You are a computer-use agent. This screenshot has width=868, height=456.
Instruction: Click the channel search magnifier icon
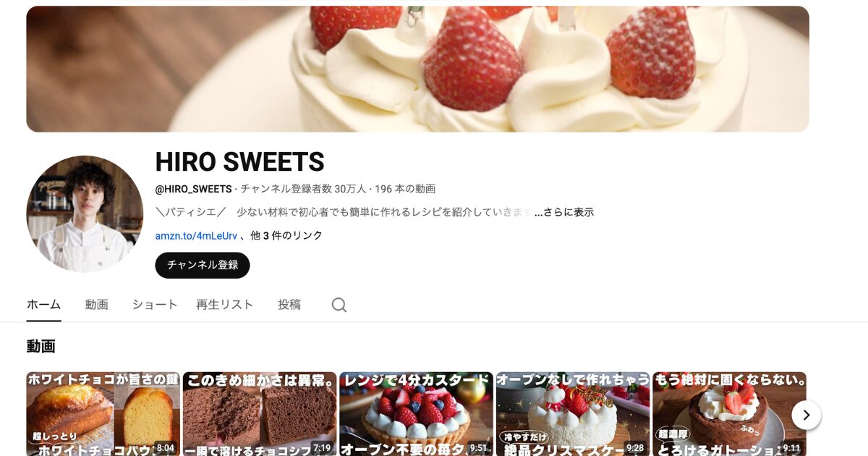(339, 305)
